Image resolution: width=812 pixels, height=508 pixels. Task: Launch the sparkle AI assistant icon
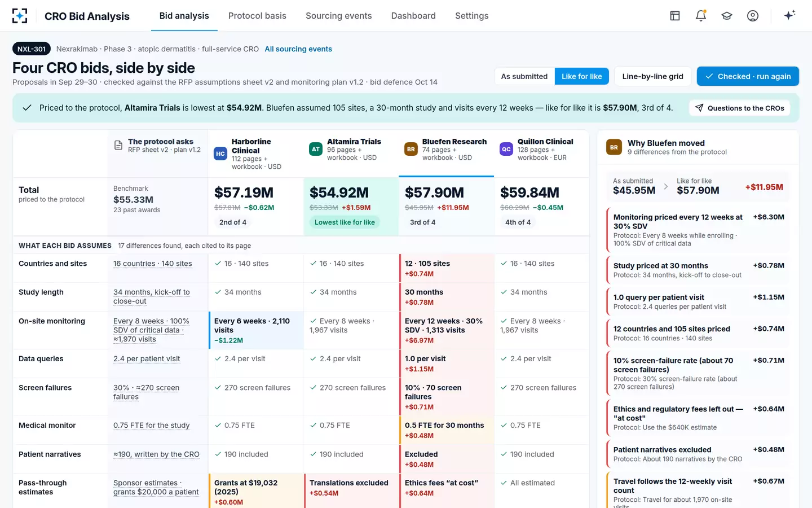[789, 15]
